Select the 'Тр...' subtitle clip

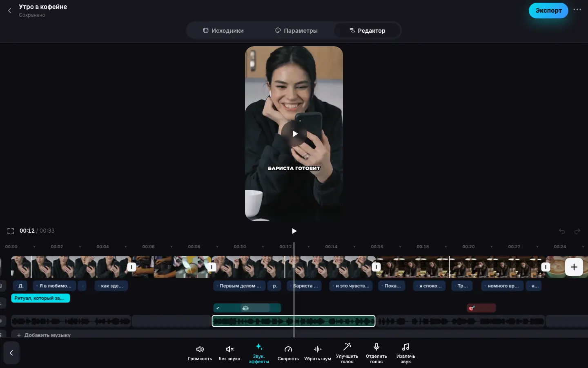463,286
